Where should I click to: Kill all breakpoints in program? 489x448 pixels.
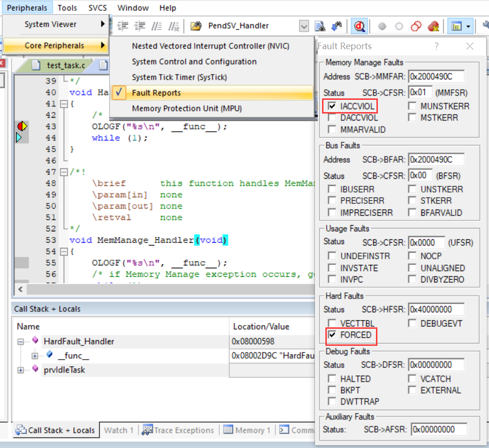click(433, 26)
